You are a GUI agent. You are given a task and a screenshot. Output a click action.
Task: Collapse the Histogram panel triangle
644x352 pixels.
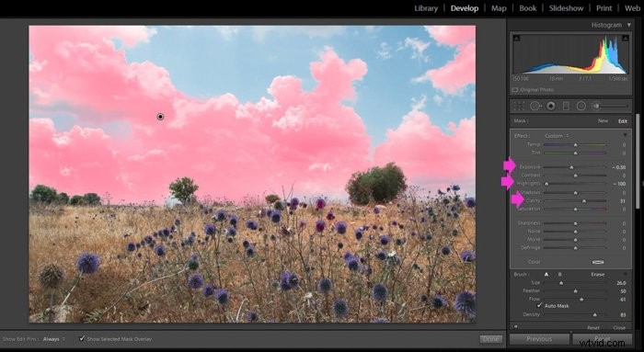(628, 25)
